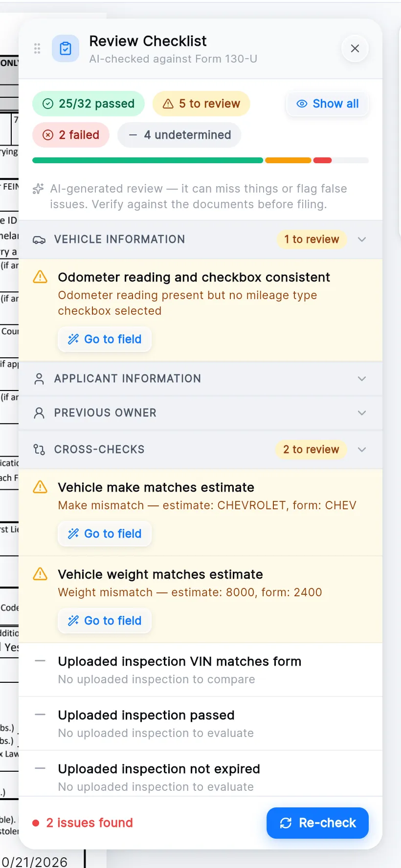Screen dimensions: 401x868
Task: Select 'Uploaded inspection VIN matches form' row
Action: (200, 670)
